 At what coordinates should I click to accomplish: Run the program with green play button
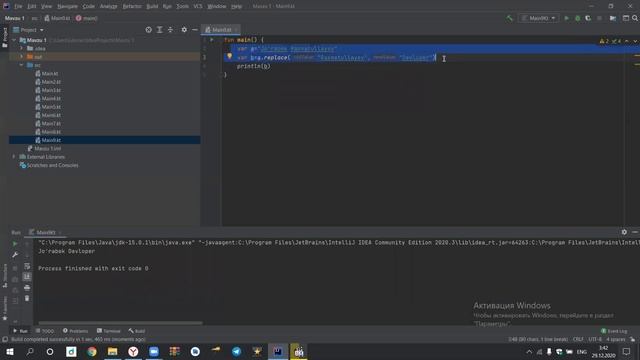click(567, 18)
